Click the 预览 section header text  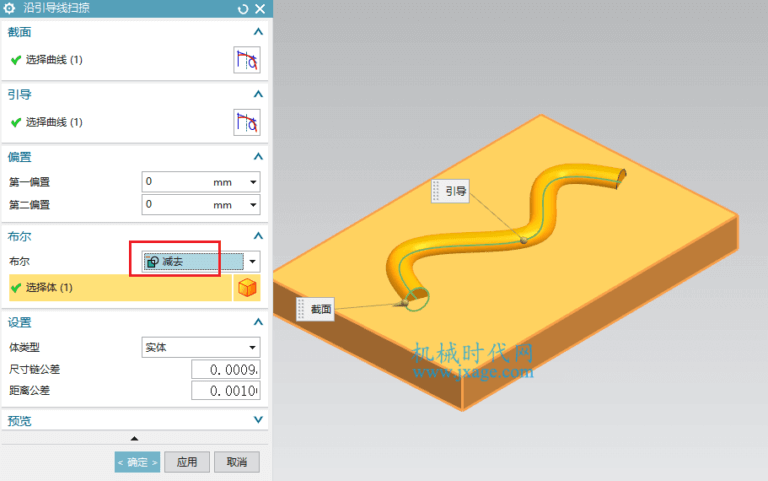(x=20, y=421)
